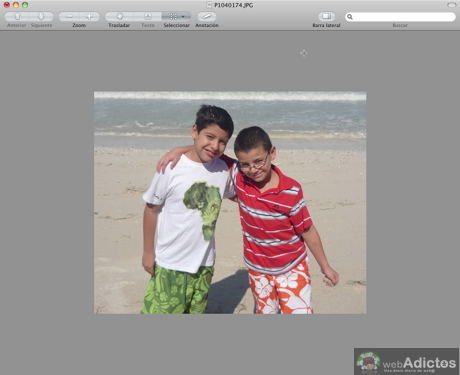Image resolution: width=460 pixels, height=375 pixels.
Task: Choose the Anotación pencil tool
Action: [207, 16]
